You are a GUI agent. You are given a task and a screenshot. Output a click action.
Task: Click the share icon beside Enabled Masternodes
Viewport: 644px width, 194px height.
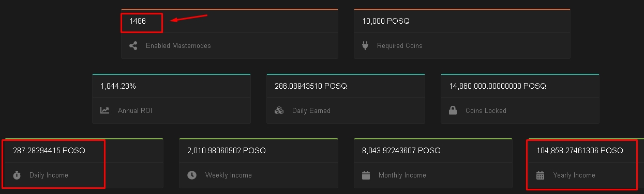pyautogui.click(x=133, y=45)
